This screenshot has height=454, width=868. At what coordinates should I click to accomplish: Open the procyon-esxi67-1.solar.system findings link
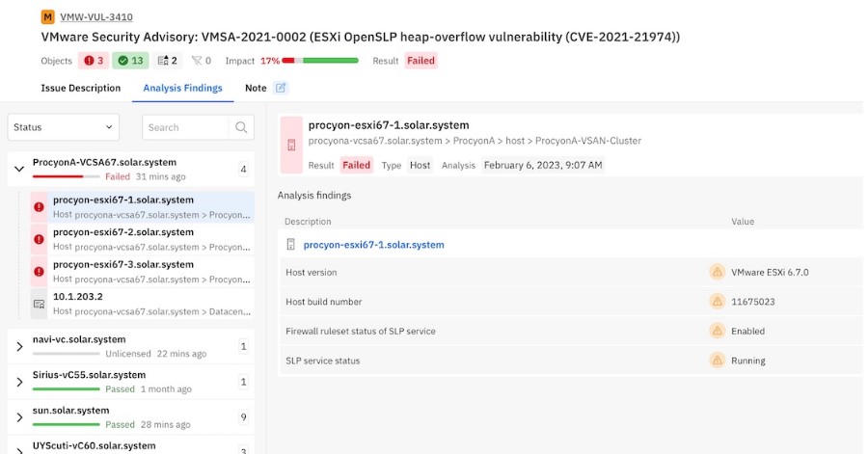tap(373, 245)
